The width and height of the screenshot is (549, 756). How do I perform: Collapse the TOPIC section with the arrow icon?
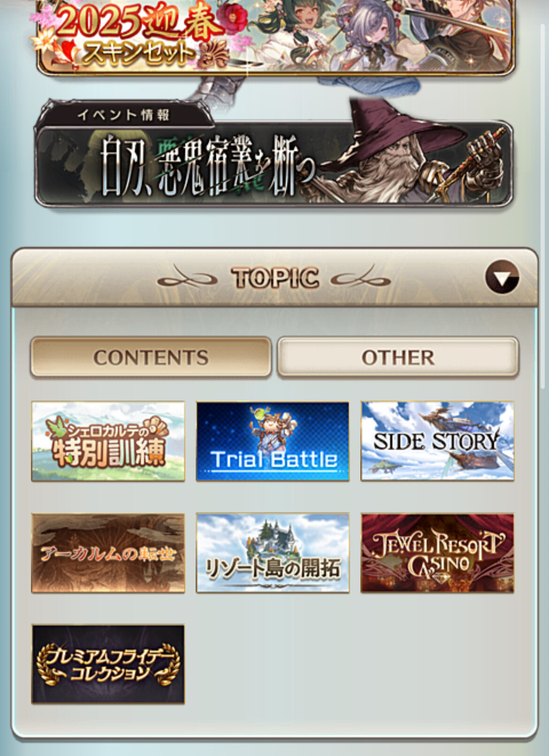(x=502, y=277)
